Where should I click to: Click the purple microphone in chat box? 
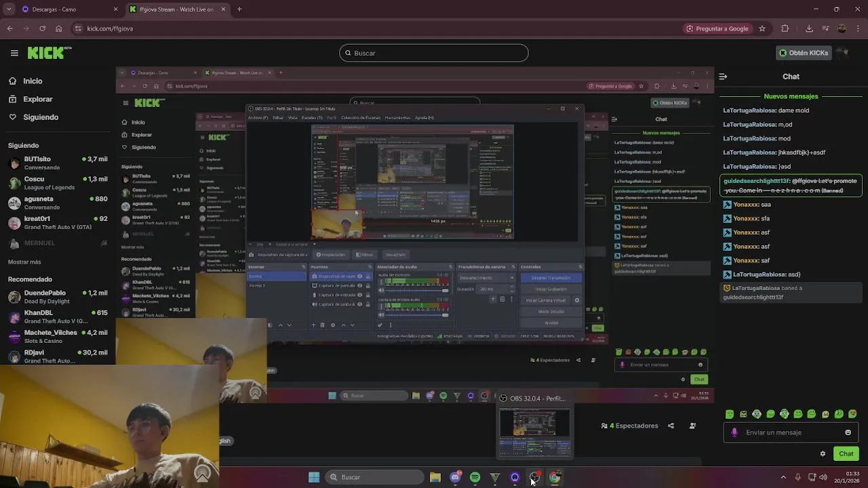[734, 432]
